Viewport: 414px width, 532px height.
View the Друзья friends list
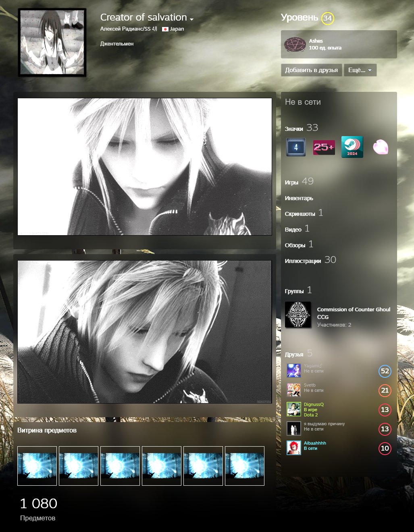294,354
